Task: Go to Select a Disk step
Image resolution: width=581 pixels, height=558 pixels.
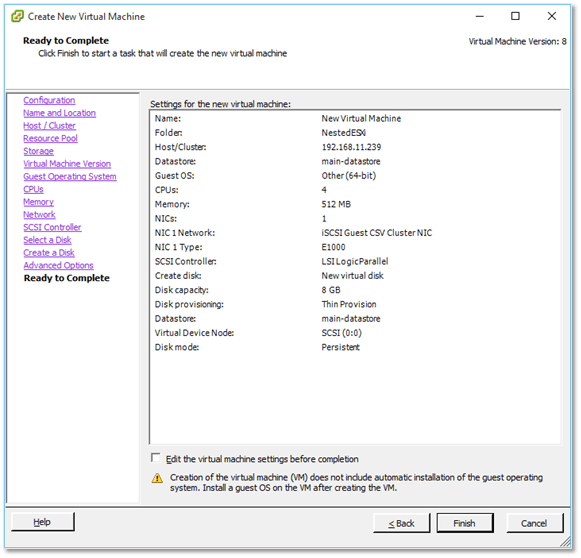Action: click(47, 240)
